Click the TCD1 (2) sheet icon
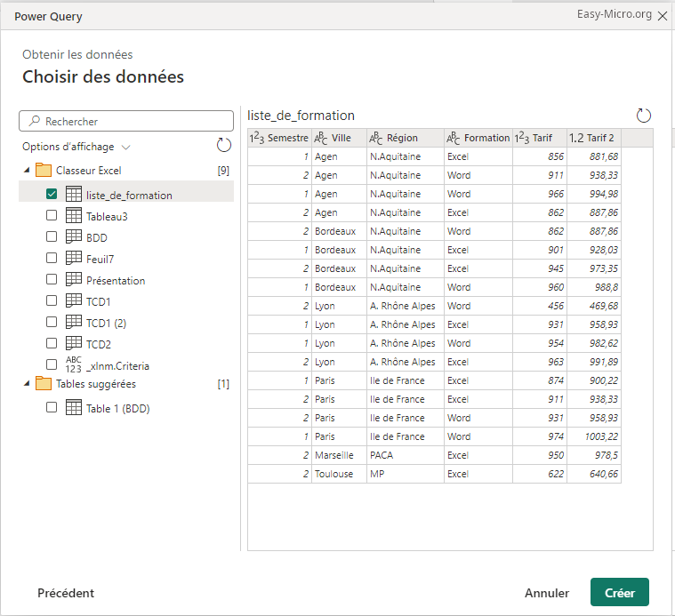The width and height of the screenshot is (675, 616). [74, 322]
